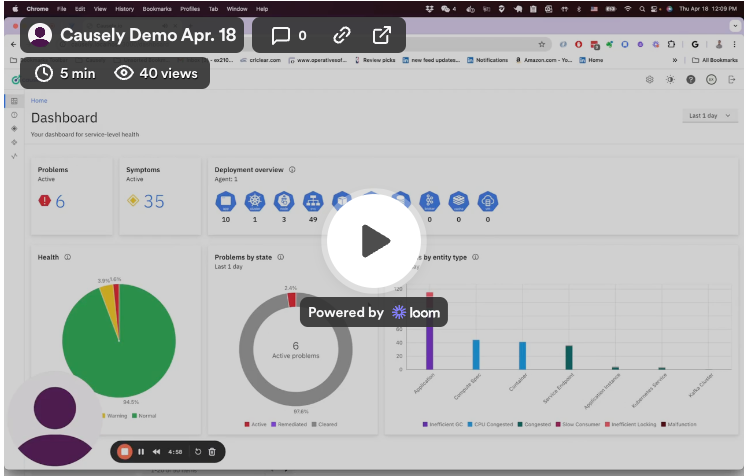Click the active Symptoms count 35
Viewport: 746px width, 476px height.
point(153,202)
